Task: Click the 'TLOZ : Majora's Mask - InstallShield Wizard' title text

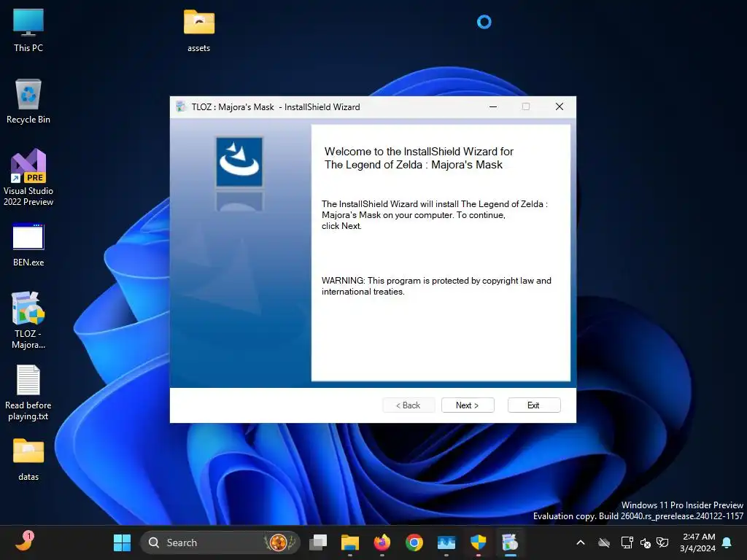Action: pos(276,106)
